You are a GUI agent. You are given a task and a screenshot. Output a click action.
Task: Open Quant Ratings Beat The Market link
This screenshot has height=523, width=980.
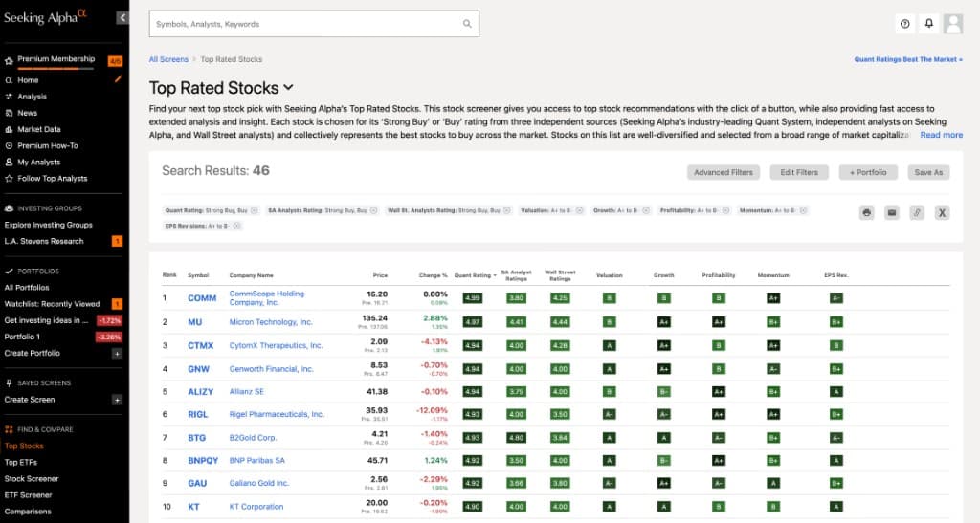tap(908, 59)
